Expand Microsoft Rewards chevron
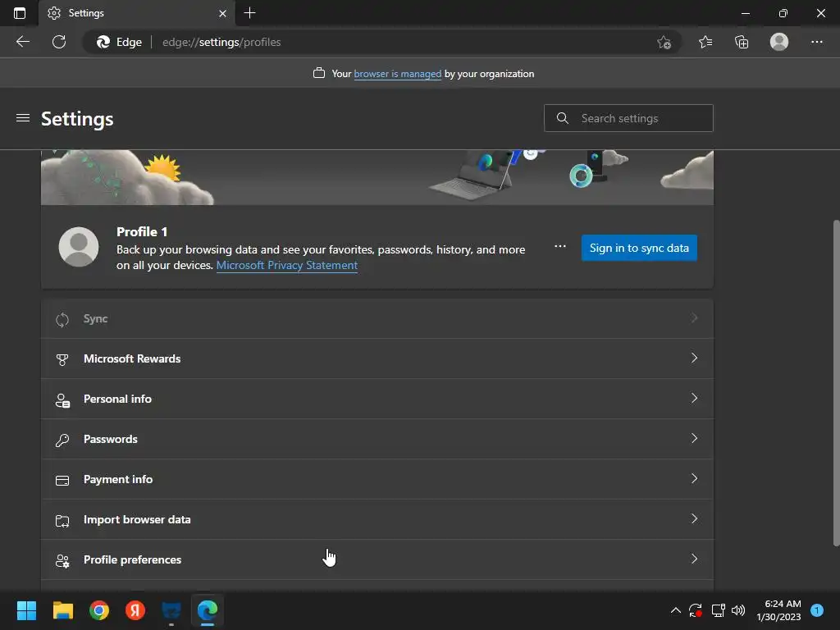840x630 pixels. coord(694,358)
